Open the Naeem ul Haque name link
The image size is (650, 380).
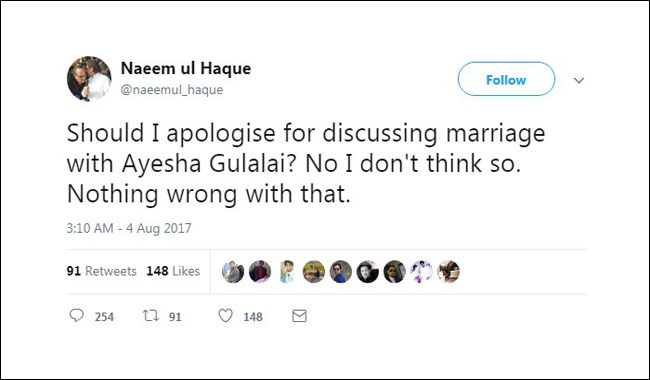click(186, 68)
